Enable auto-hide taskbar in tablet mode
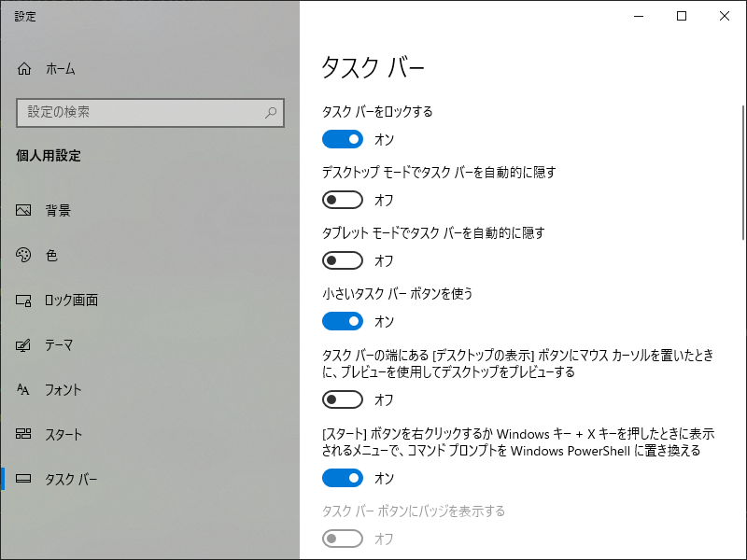Screen dimensions: 747x560 (x=343, y=259)
